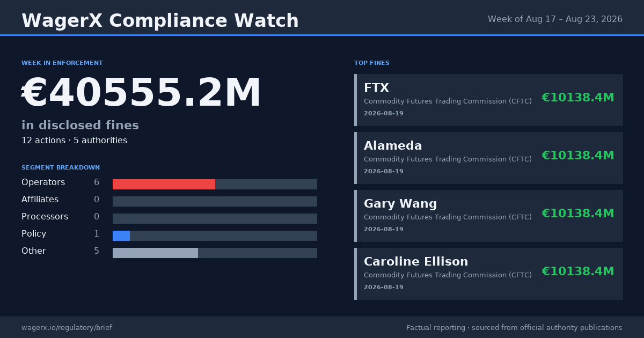
Task: Click the week date range label
Action: 555,19
